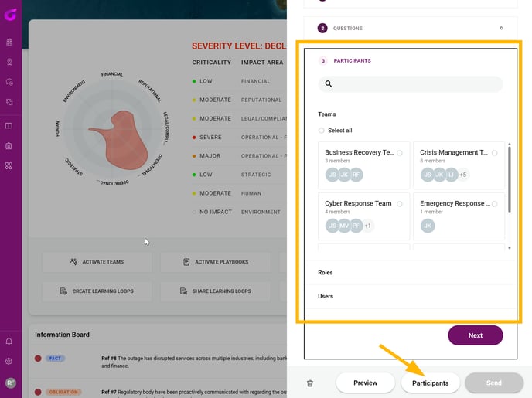This screenshot has width=532, height=398.
Task: Open the RF user avatar menu
Action: 11,383
